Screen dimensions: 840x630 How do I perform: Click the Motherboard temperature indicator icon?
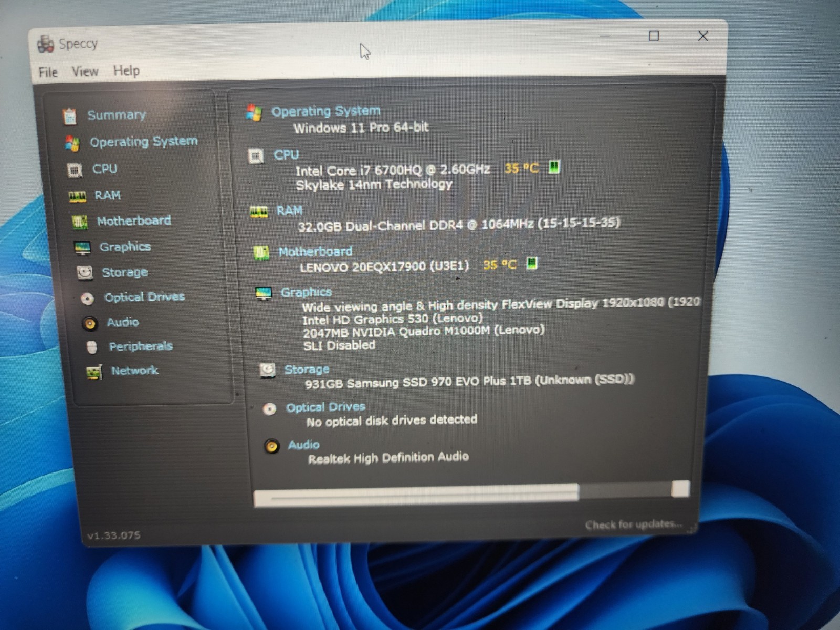[x=532, y=263]
